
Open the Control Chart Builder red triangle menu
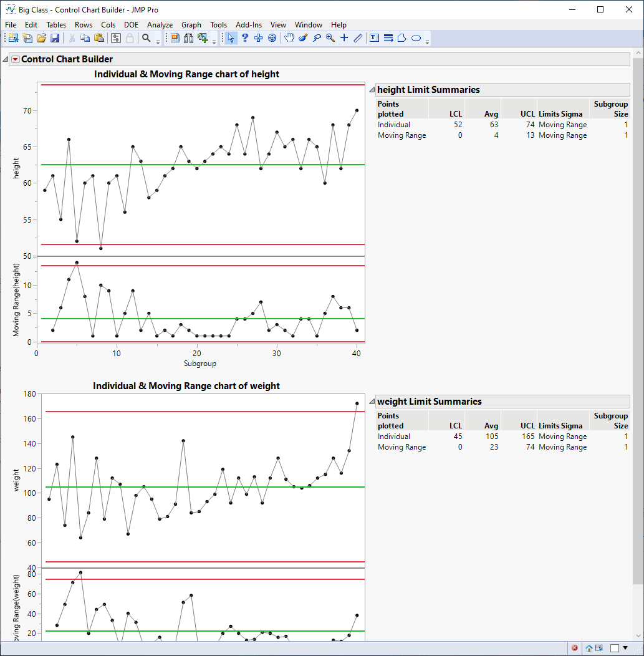(x=15, y=59)
